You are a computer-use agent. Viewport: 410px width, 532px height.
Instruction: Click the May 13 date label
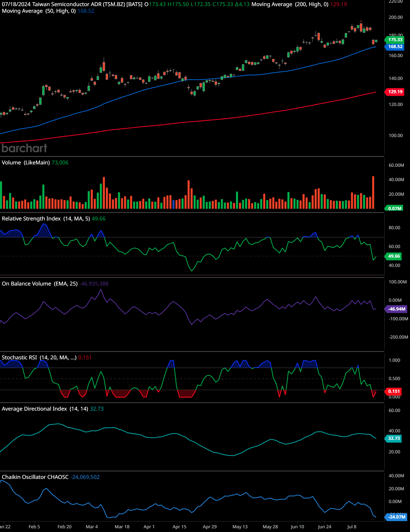240,527
